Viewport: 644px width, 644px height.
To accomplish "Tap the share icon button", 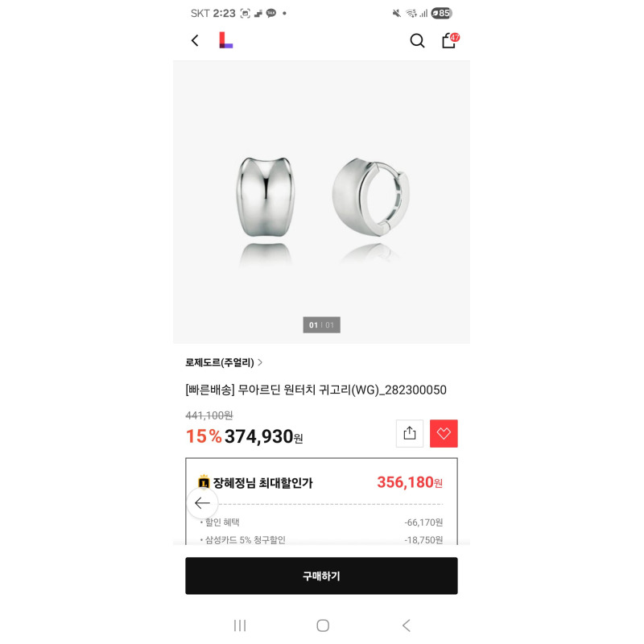I will click(410, 433).
